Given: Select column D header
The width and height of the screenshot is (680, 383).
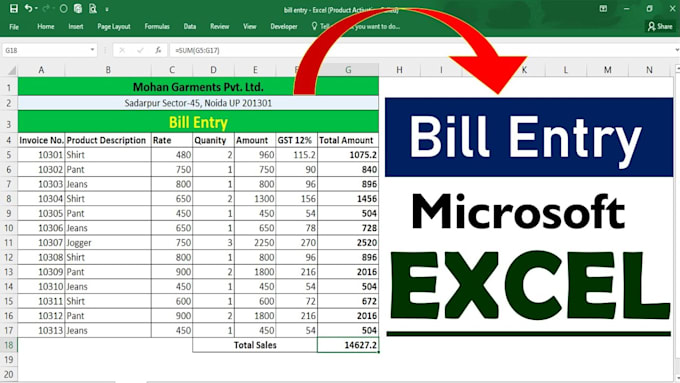Looking at the screenshot, I should click(213, 70).
